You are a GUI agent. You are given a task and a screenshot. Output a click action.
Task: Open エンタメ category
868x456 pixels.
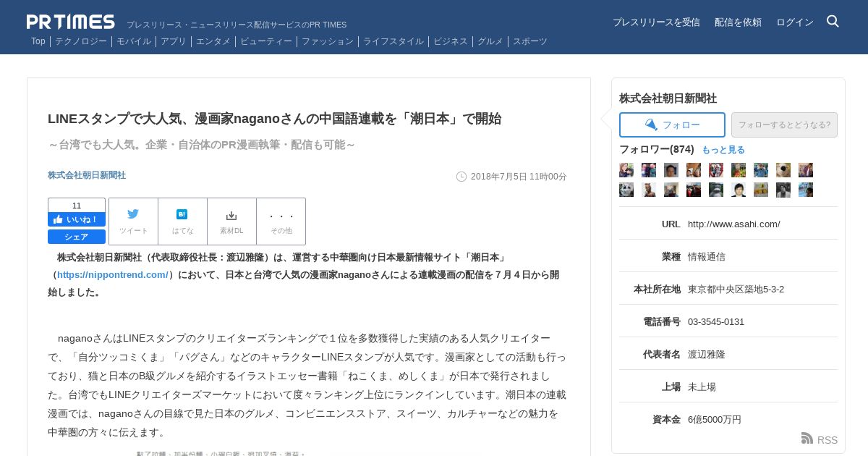click(213, 41)
